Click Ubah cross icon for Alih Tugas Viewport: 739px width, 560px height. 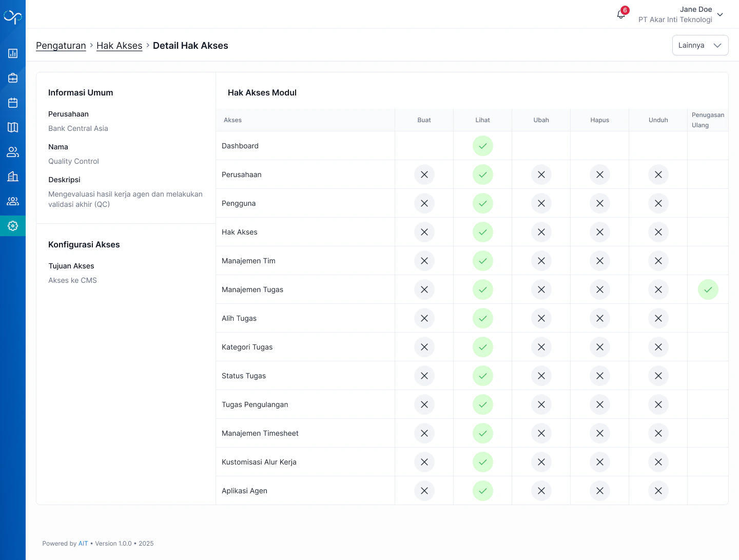pyautogui.click(x=541, y=318)
